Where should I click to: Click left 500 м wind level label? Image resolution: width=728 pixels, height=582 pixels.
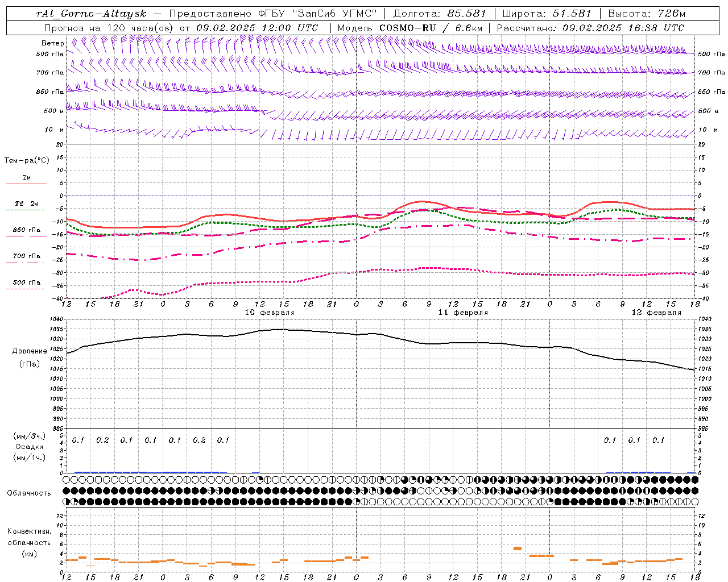click(54, 111)
